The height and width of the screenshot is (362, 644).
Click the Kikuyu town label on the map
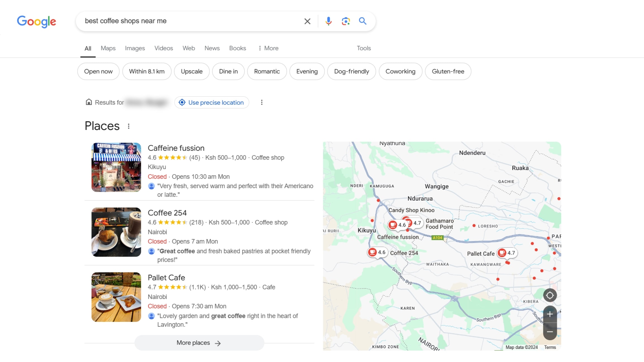pos(366,231)
